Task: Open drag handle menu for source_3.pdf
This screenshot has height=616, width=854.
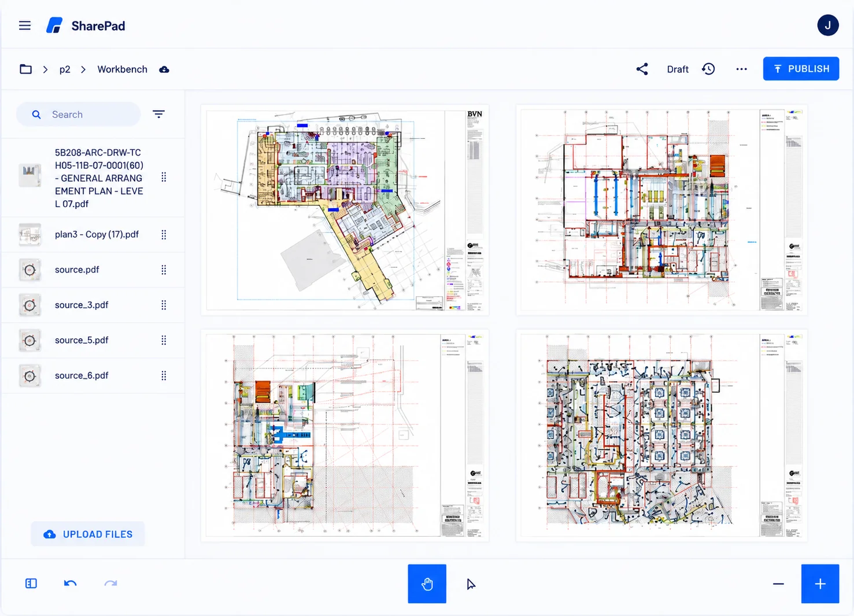Action: tap(164, 305)
